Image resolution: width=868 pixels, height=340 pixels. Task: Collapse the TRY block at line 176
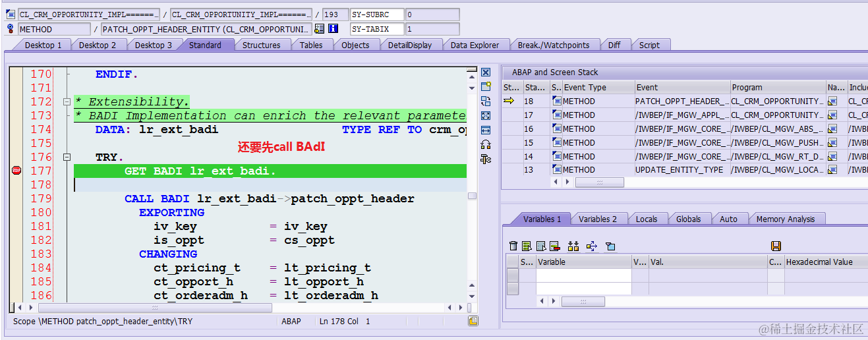click(x=66, y=157)
